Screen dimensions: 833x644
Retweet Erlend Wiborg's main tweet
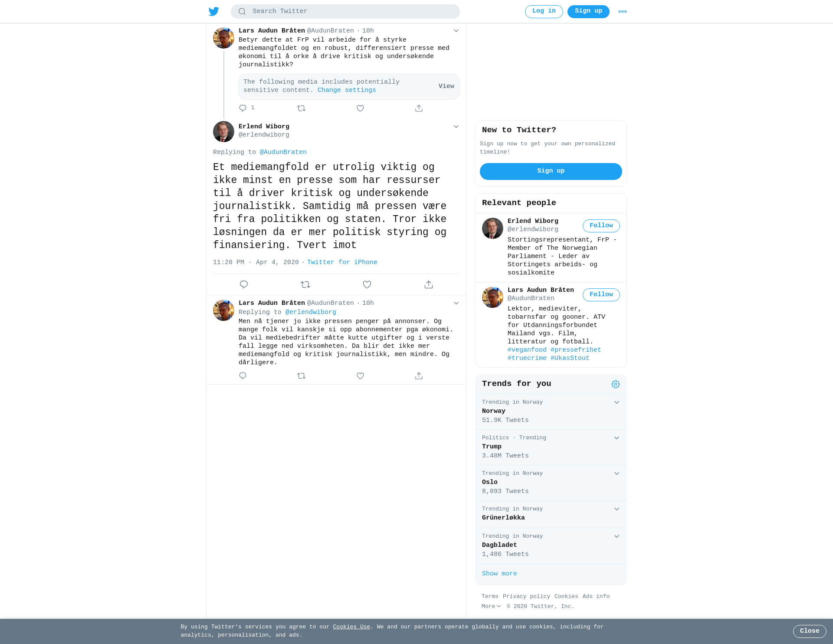pos(305,284)
